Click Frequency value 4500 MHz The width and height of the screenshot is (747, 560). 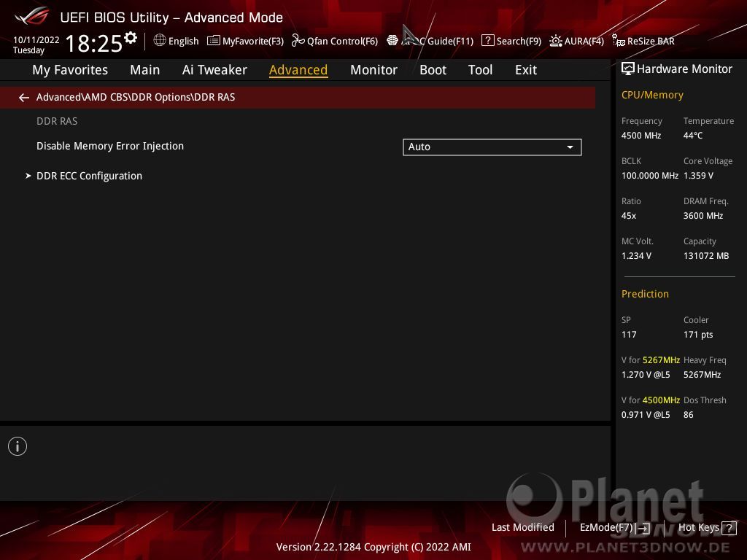[641, 136]
